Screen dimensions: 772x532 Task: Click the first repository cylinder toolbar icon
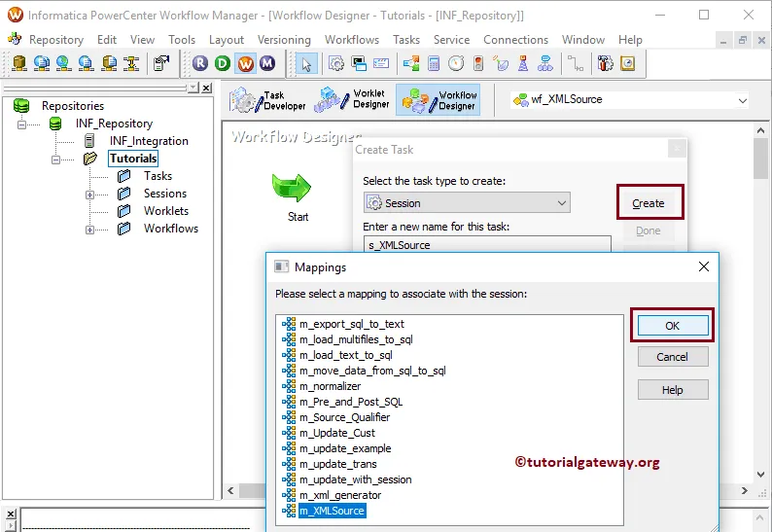19,63
